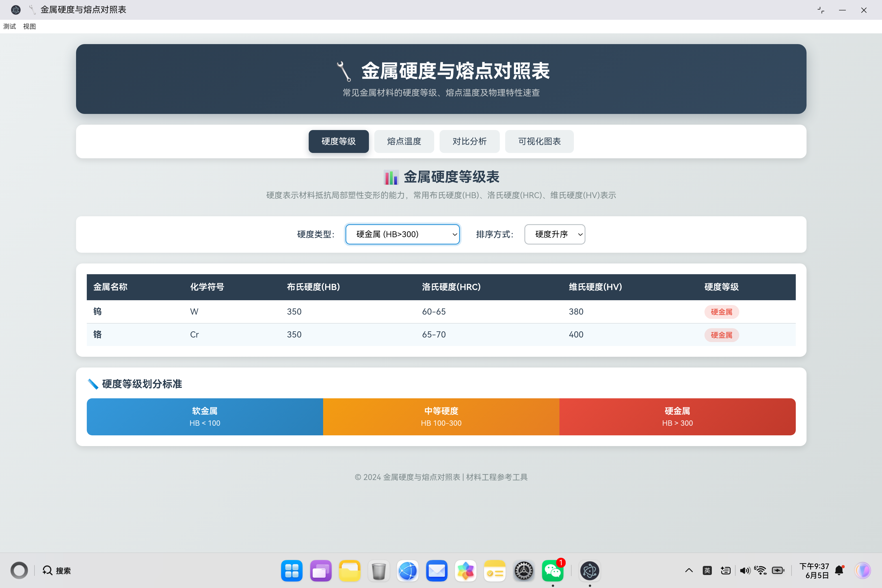Open the assistant orb icon in the taskbar corner

click(863, 570)
